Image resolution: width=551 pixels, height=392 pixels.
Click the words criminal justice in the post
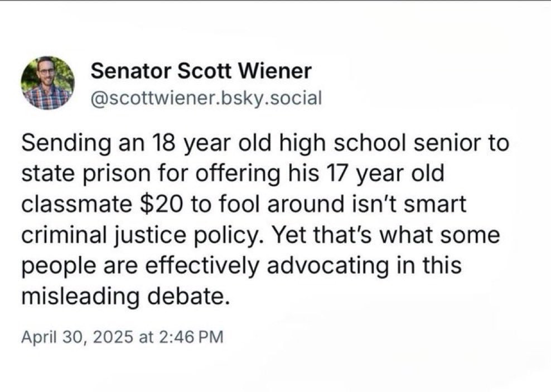[x=103, y=235]
